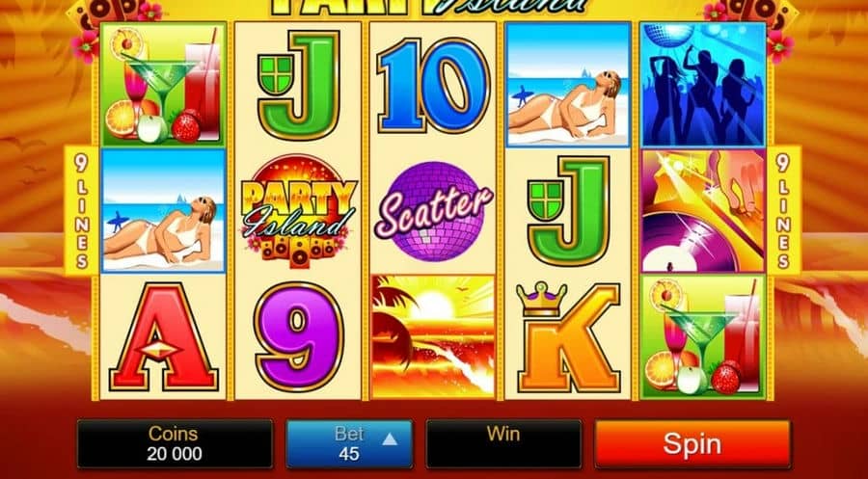Select the Win amount display
Image resolution: width=868 pixels, height=479 pixels.
tap(503, 444)
